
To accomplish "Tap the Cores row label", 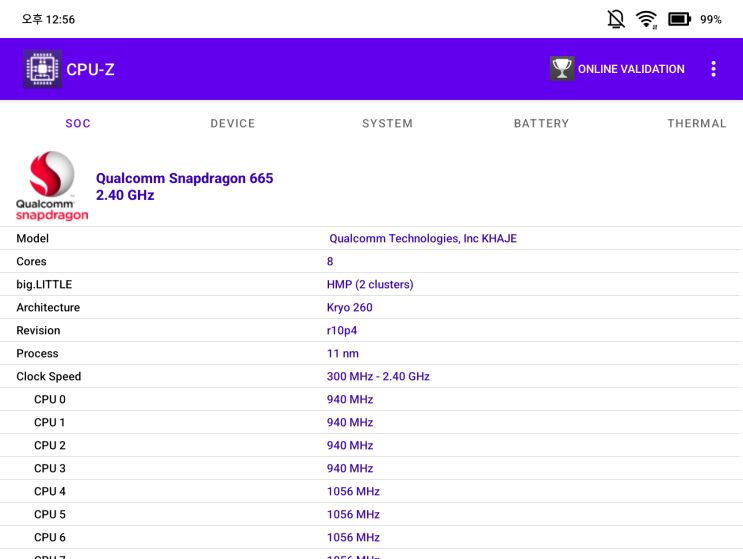I will (x=31, y=261).
